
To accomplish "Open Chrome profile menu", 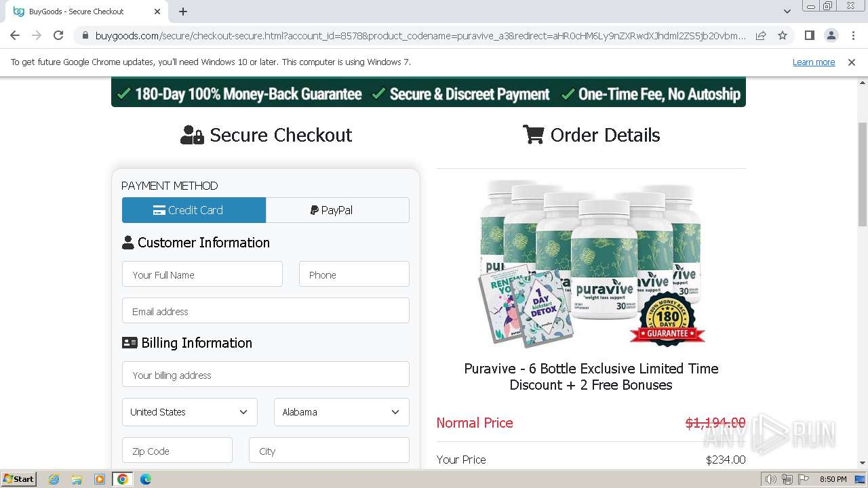I will [x=831, y=35].
